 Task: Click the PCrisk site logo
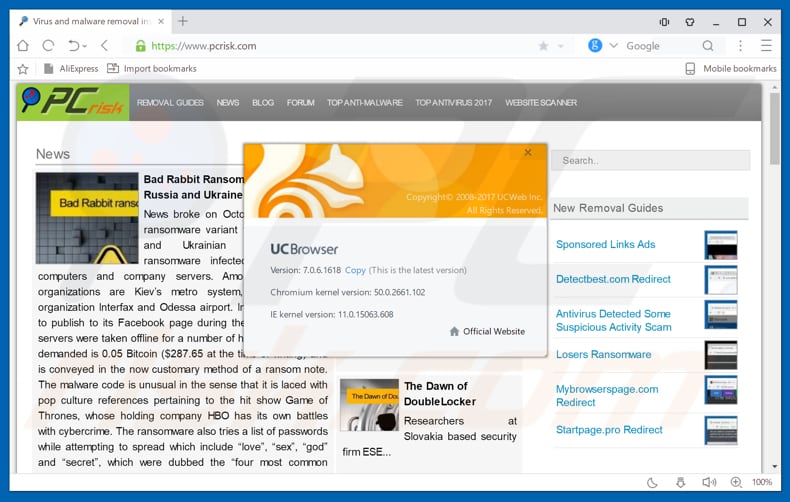[x=73, y=102]
